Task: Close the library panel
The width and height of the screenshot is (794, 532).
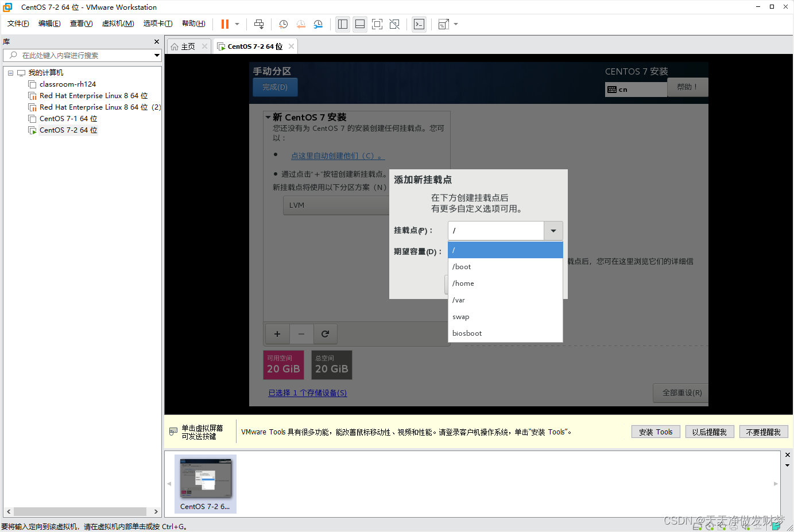Action: [x=157, y=42]
